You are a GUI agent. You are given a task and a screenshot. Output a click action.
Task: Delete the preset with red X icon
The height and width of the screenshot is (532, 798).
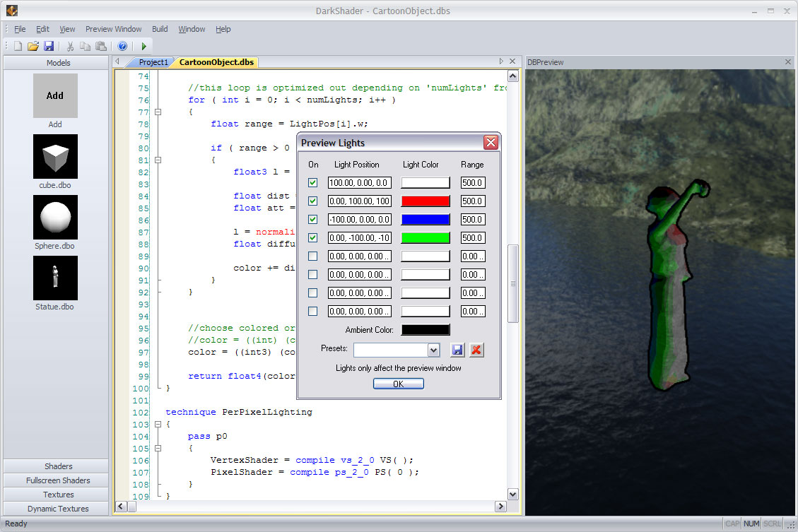coord(476,350)
